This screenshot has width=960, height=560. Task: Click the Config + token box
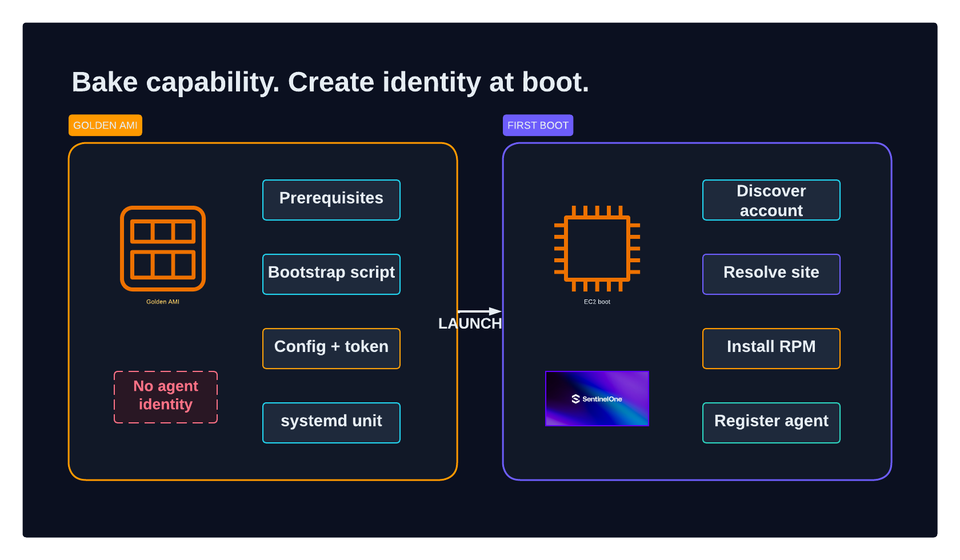click(x=331, y=349)
